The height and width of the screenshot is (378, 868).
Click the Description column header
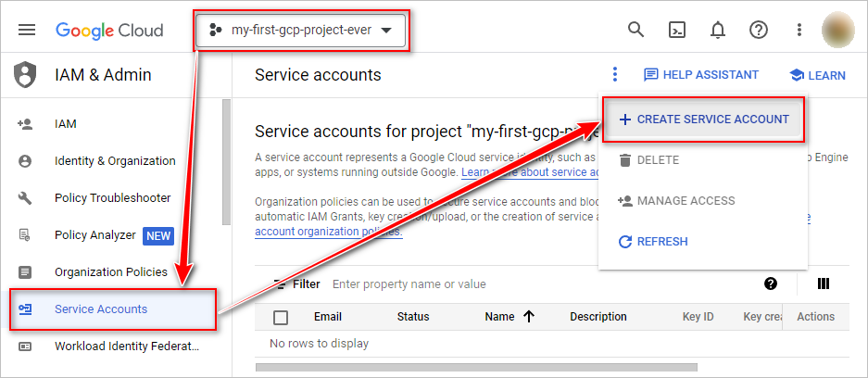click(x=598, y=317)
